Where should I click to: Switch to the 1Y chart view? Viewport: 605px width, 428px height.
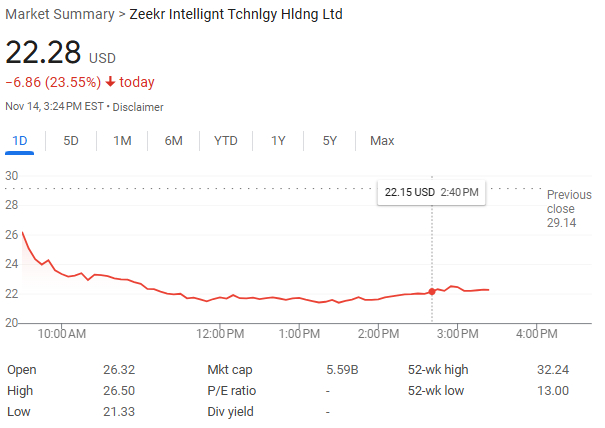pos(278,141)
